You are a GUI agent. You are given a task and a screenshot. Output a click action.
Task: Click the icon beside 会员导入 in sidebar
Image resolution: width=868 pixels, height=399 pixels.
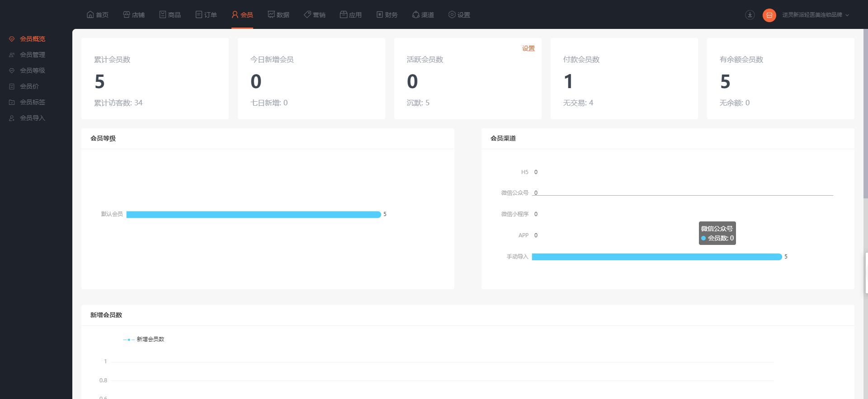tap(12, 118)
